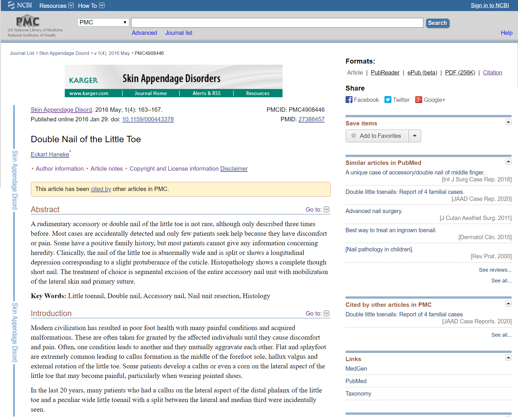Open www.karger.com in journal banner
This screenshot has height=420, width=518.
click(89, 93)
